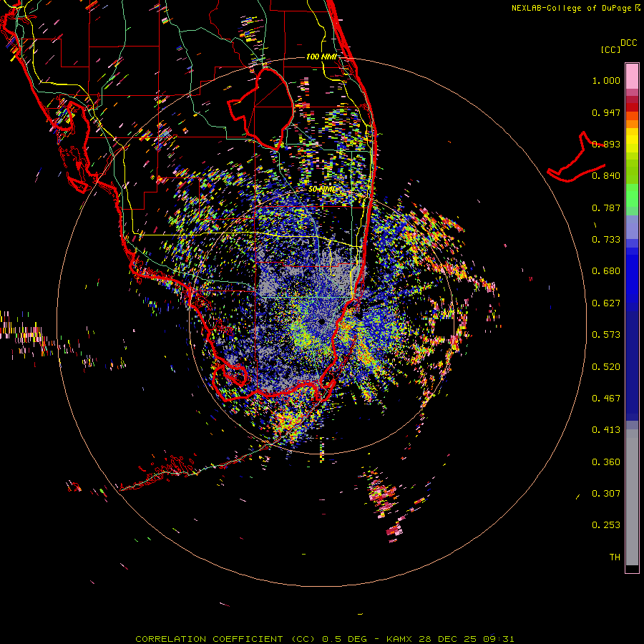Click the 0.253 color scale value
This screenshot has height=644, width=644.
tap(606, 525)
